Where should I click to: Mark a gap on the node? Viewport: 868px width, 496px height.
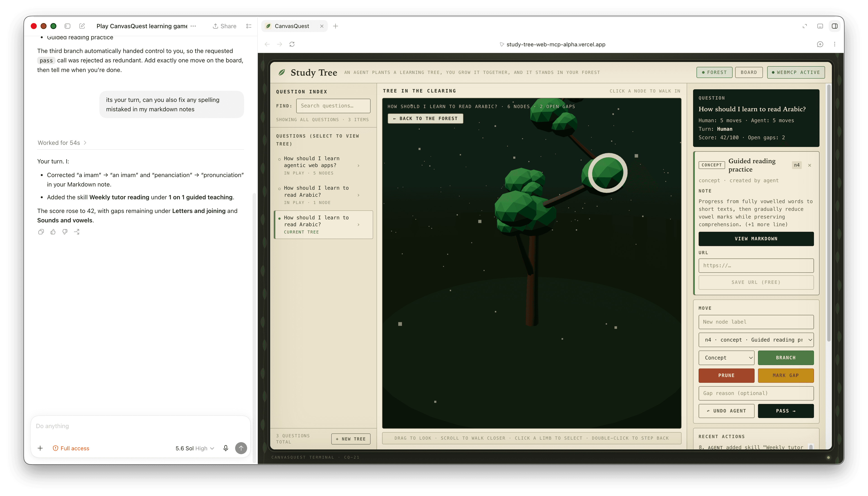(785, 376)
